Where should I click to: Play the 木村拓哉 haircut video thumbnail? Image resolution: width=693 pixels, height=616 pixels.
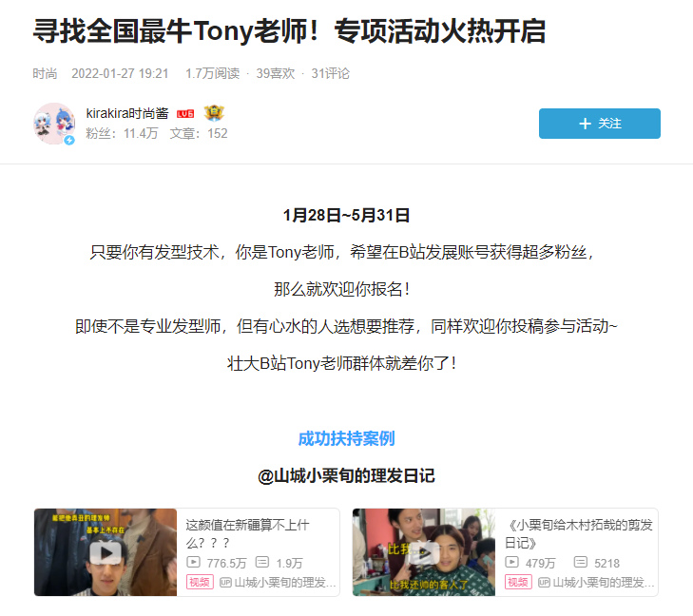click(424, 552)
